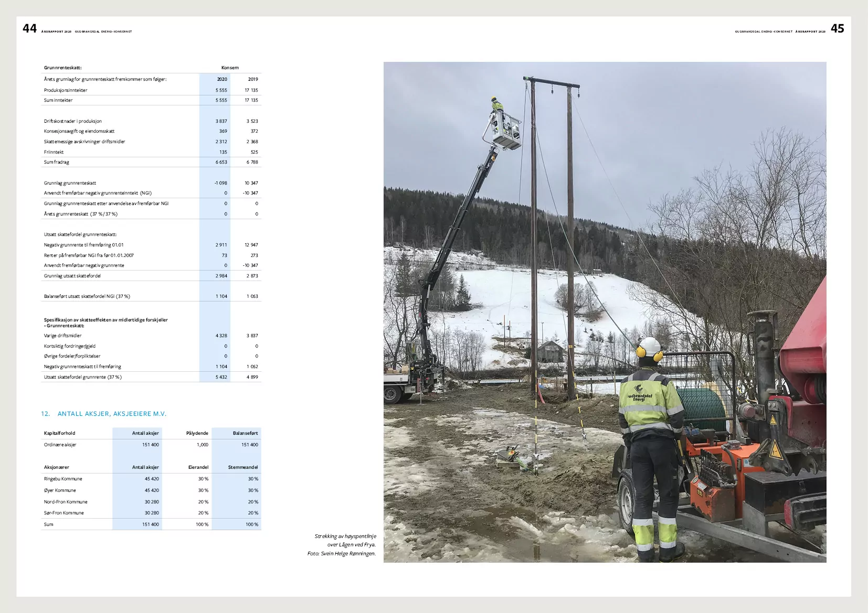Screen dimensions: 868x613
Task: Click the Balanseført column header
Action: [x=246, y=433]
